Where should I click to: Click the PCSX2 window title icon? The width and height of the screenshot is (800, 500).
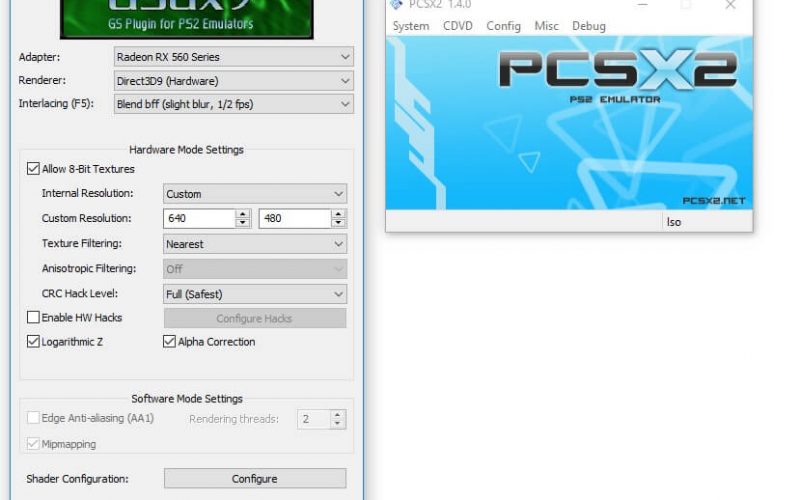click(x=396, y=4)
